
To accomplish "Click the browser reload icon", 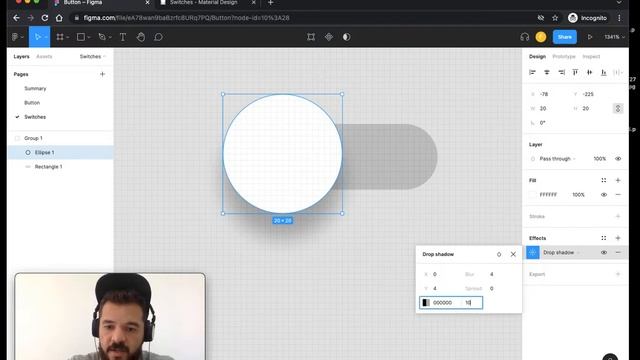I will tap(45, 18).
